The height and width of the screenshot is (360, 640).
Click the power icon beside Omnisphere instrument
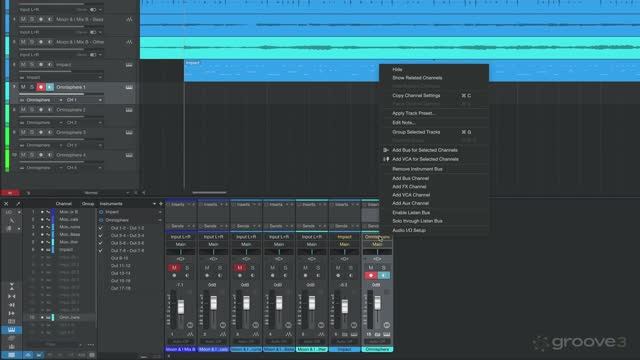(101, 220)
